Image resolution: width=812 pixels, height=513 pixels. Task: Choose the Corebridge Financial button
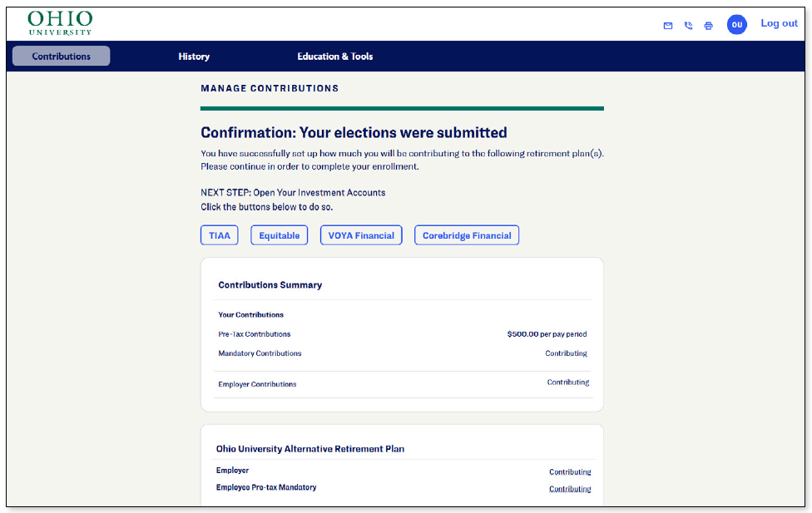(467, 235)
